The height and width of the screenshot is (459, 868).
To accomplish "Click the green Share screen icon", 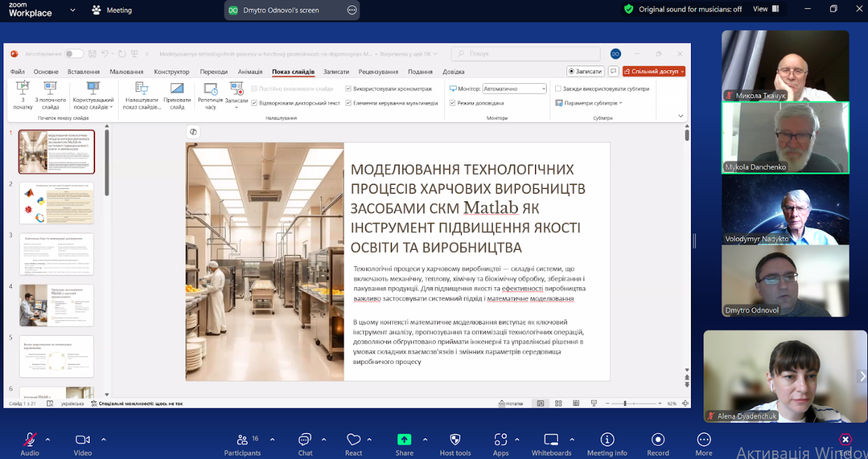I will click(404, 440).
